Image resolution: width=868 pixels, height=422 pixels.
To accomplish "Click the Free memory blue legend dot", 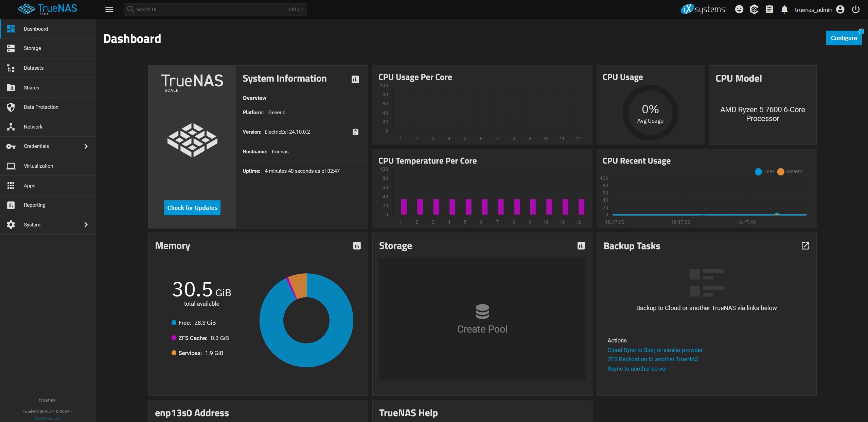I will click(174, 323).
